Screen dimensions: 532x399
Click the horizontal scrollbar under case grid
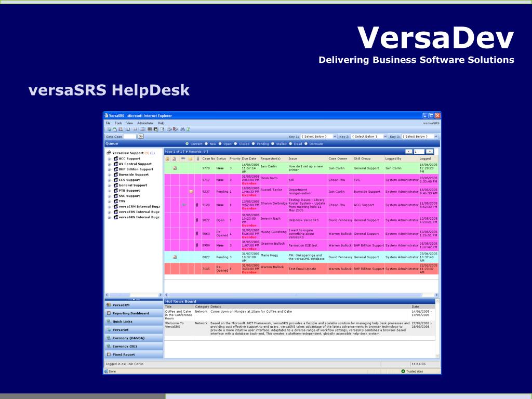301,295
